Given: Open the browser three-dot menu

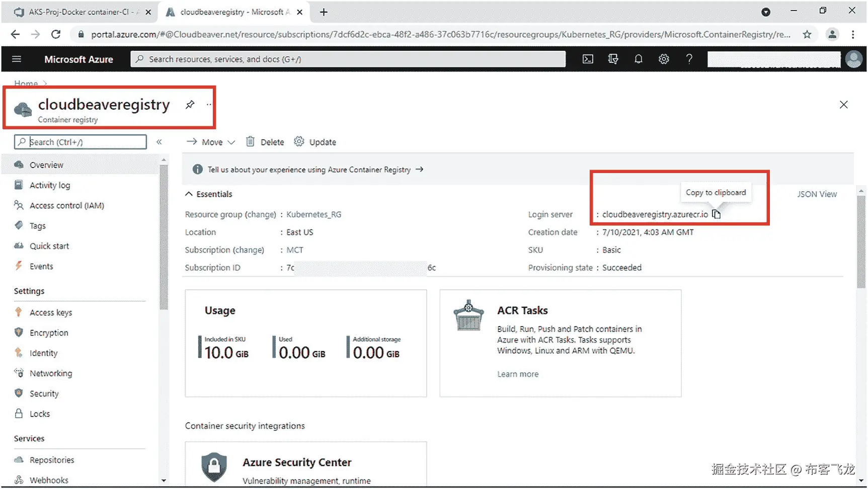Looking at the screenshot, I should tap(853, 34).
